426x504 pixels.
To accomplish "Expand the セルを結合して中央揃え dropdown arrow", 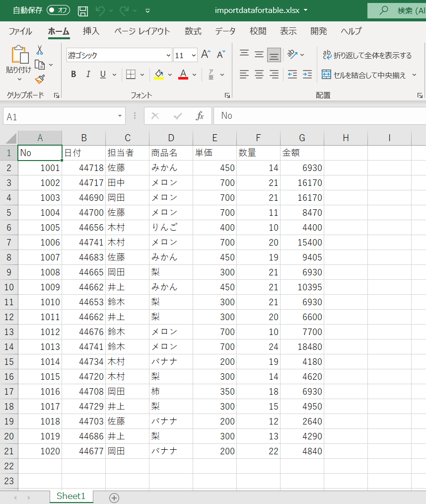I will [414, 75].
